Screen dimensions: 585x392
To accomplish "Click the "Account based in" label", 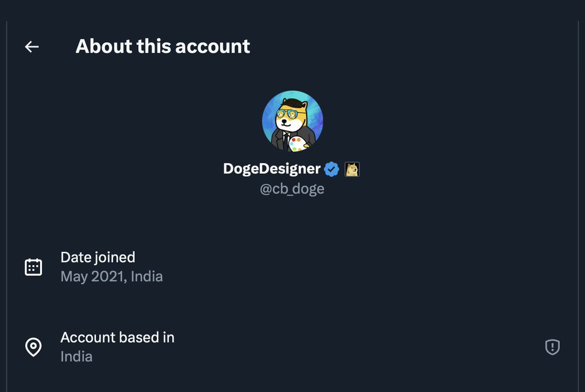I will pyautogui.click(x=117, y=337).
